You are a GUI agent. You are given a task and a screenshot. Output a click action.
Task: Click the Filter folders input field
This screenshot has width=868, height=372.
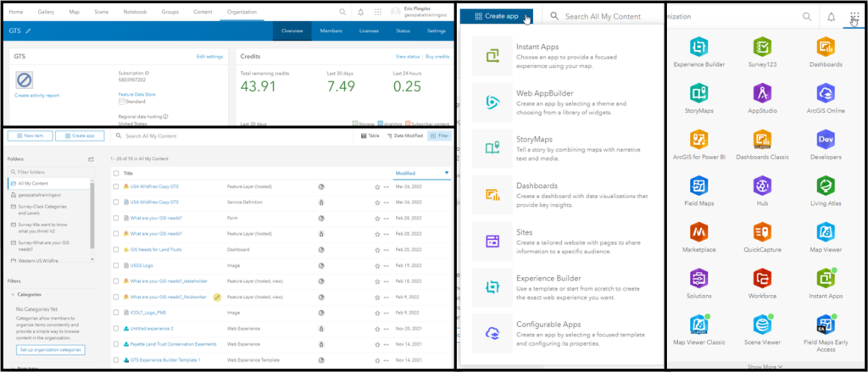coord(51,172)
